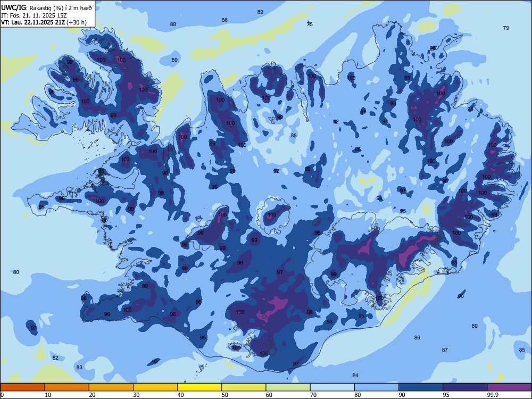Click the '99.9' legend tick label

click(493, 395)
